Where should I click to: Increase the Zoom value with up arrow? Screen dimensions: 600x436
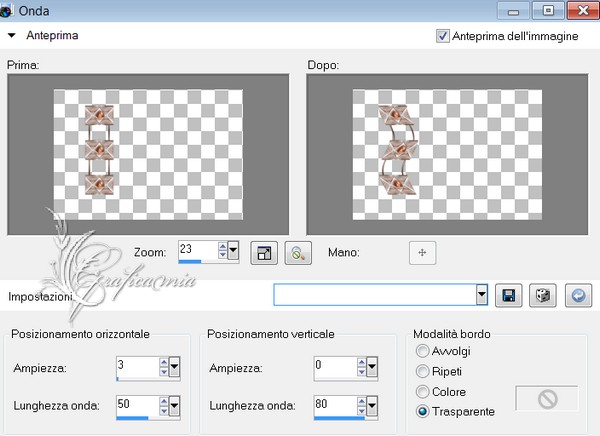(223, 246)
